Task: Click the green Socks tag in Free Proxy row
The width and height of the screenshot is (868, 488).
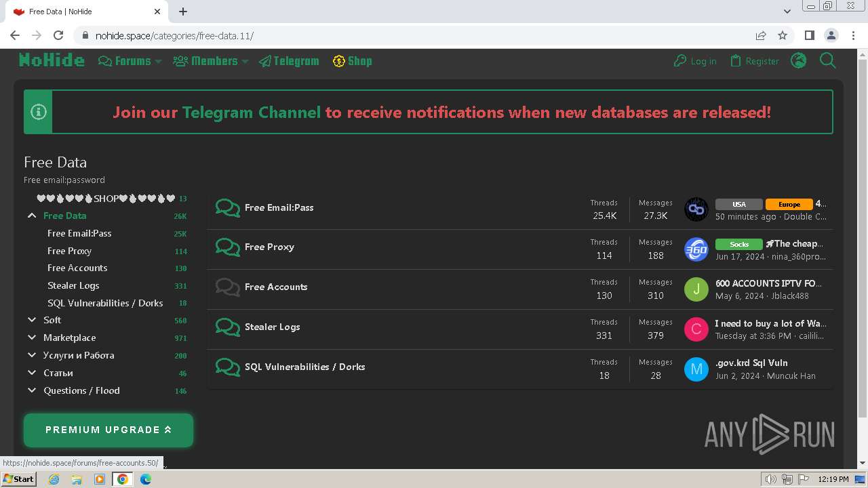Action: pos(739,244)
